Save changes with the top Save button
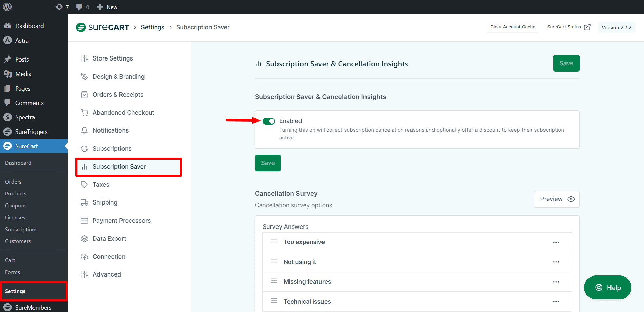Viewport: 644px width, 312px height. [x=566, y=63]
